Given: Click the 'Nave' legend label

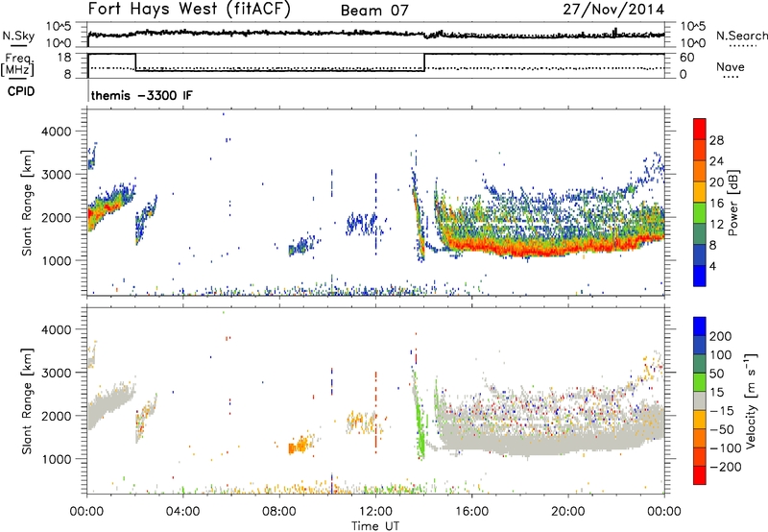Looking at the screenshot, I should [731, 66].
